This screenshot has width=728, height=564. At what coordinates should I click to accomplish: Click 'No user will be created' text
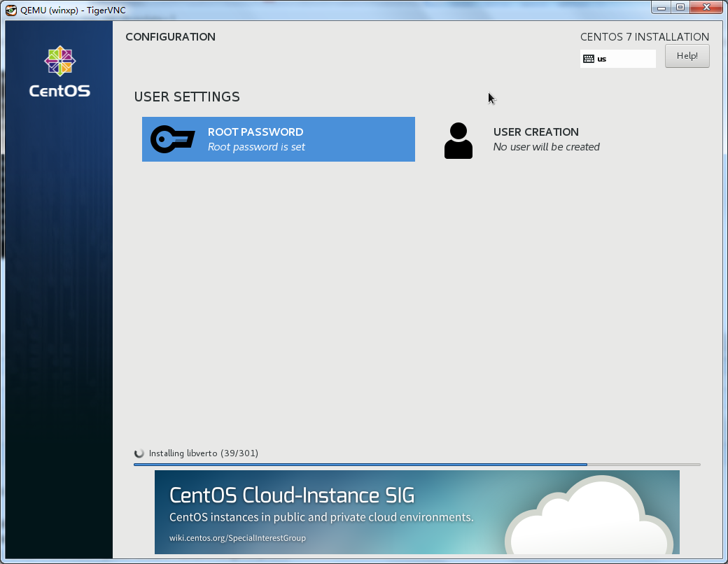[547, 147]
